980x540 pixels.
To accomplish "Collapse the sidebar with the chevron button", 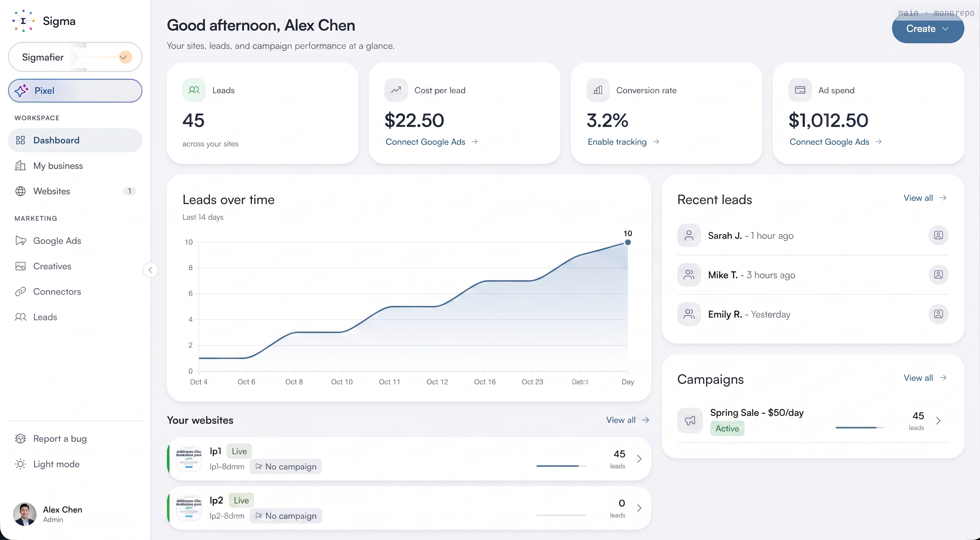I will click(150, 270).
